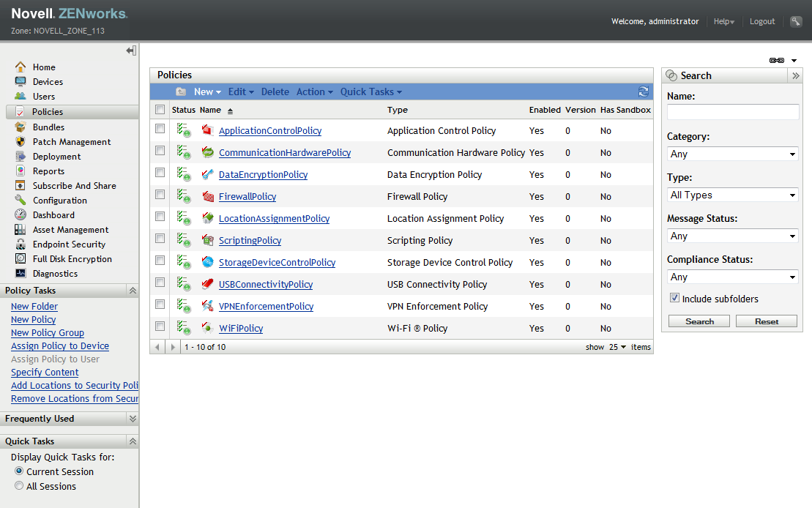
Task: Check the box for ScriptingPolicy row
Action: pos(160,239)
